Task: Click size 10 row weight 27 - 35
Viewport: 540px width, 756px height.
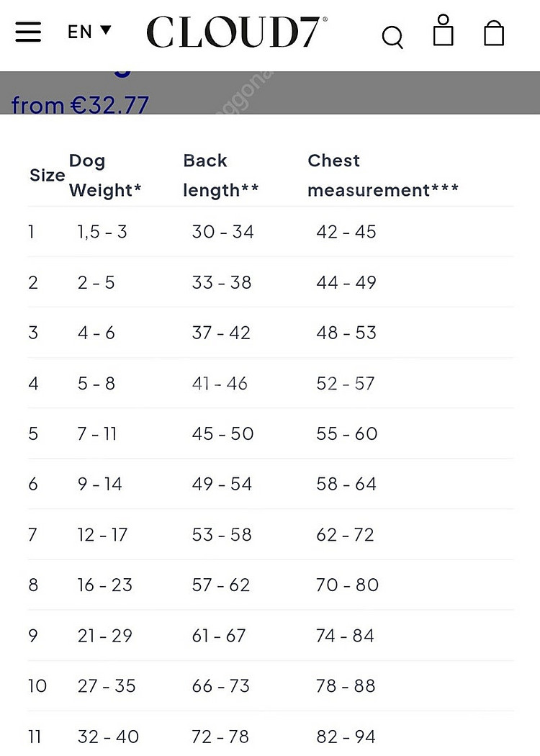Action: pyautogui.click(x=107, y=685)
